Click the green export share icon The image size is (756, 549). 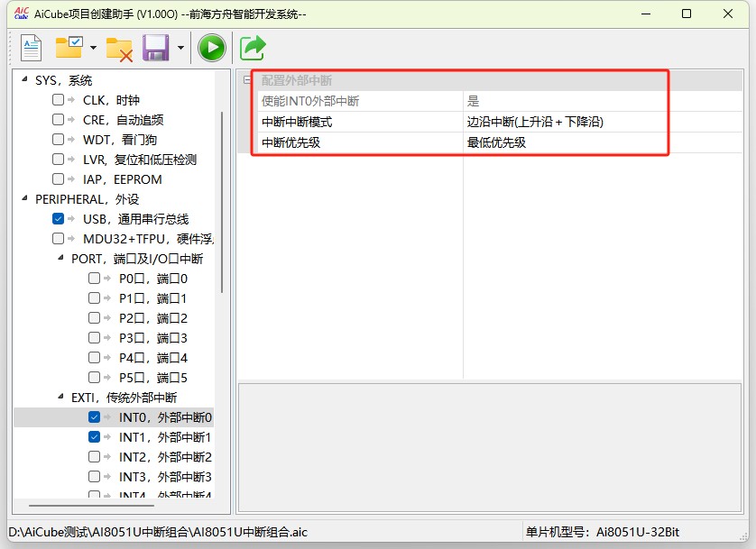(253, 48)
